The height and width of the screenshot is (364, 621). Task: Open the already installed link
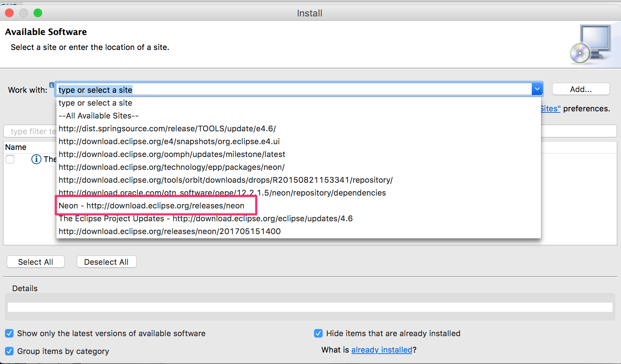[x=382, y=350]
